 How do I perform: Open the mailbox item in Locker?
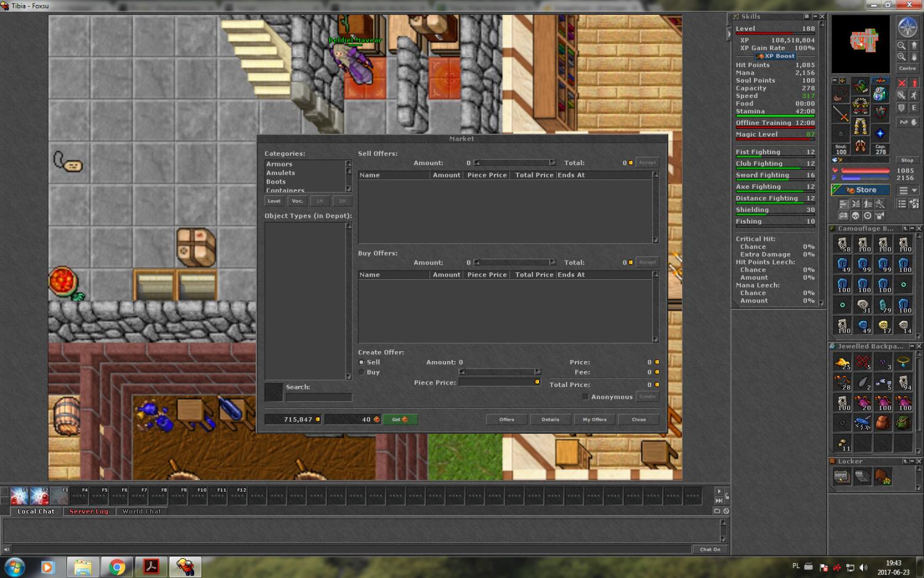click(862, 476)
